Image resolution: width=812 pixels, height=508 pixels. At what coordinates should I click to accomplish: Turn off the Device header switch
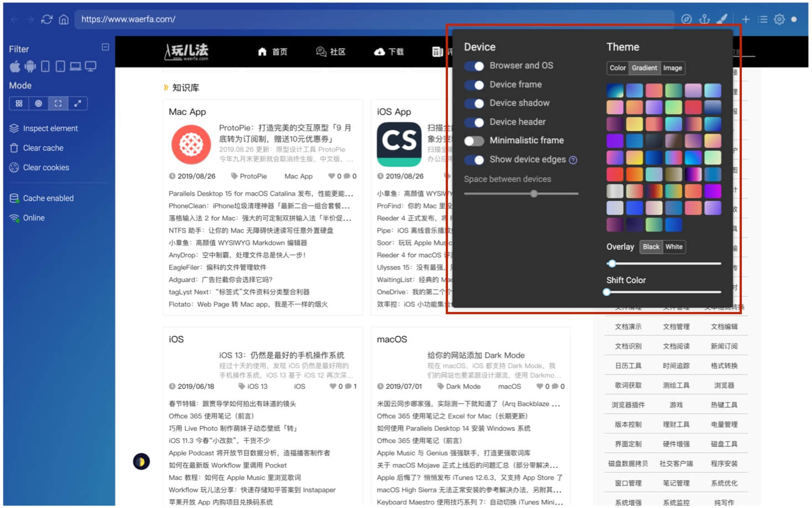474,123
